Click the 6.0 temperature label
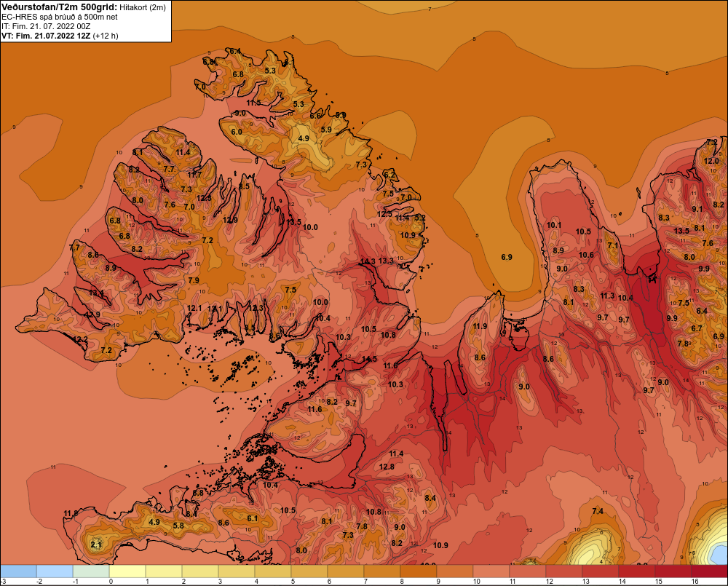The image size is (728, 586). [237, 132]
